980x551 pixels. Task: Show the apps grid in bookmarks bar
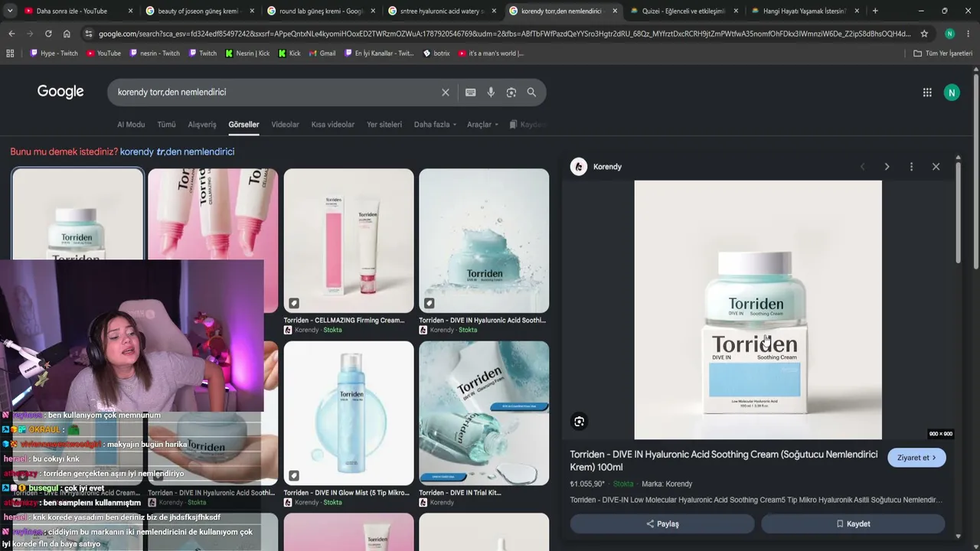coord(10,54)
